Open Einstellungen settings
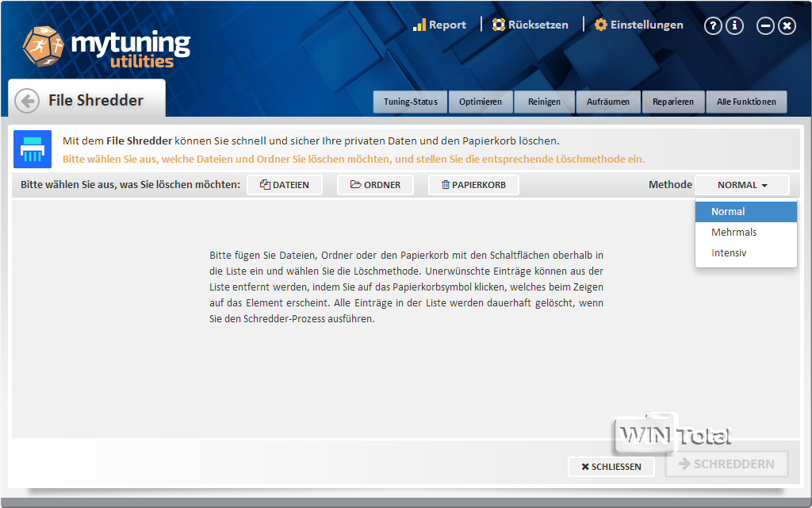Viewport: 812px width, 508px height. 638,25
